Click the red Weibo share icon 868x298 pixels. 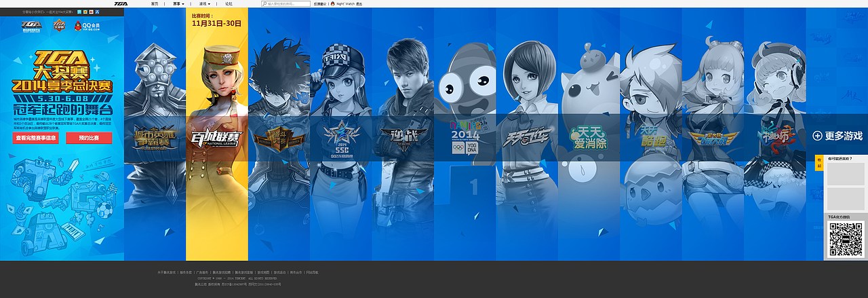click(92, 12)
